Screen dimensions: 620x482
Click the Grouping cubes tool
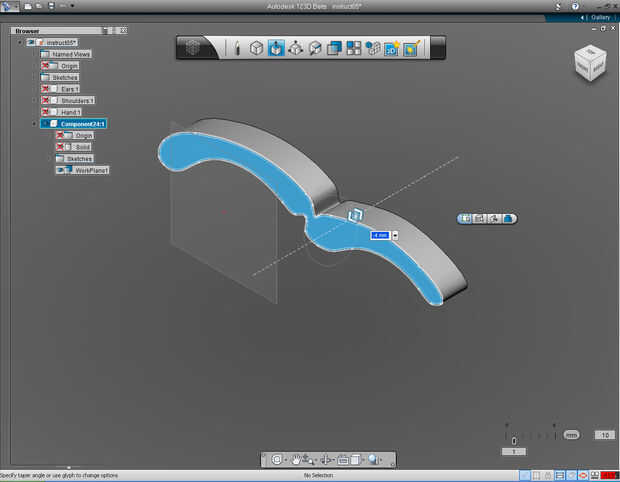point(372,48)
